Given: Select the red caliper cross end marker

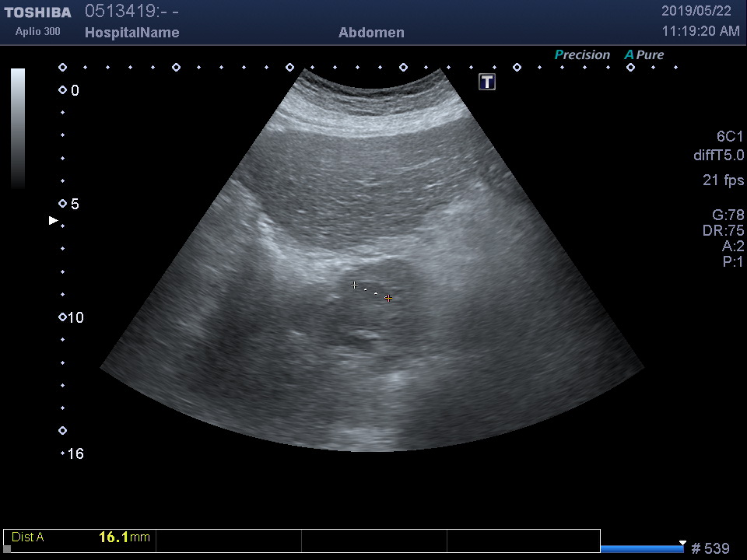Looking at the screenshot, I should click(388, 298).
